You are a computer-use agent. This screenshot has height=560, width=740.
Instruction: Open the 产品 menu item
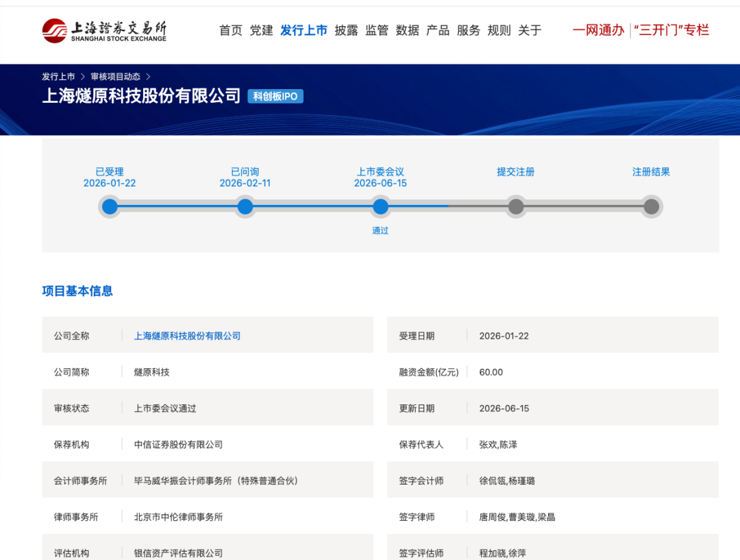click(x=438, y=31)
